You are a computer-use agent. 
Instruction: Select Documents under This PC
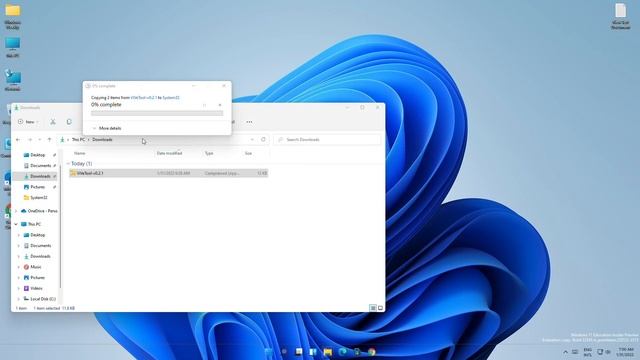coord(37,246)
